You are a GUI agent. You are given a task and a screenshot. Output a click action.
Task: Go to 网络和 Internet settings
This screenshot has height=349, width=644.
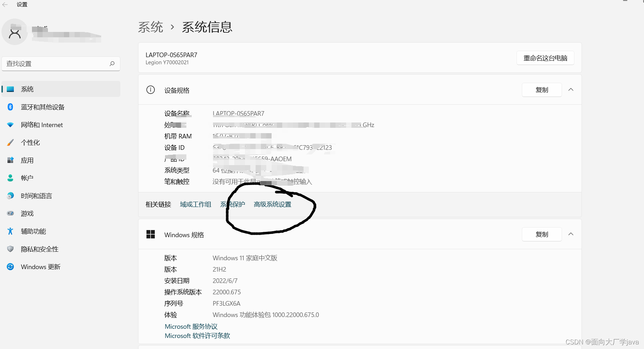click(x=61, y=125)
